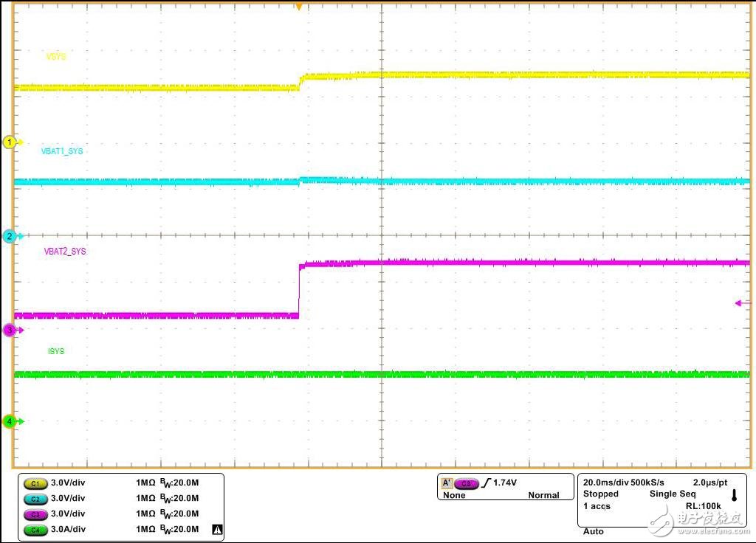Click the magenta C3 channel badge in channel list
The image size is (756, 543).
click(34, 514)
